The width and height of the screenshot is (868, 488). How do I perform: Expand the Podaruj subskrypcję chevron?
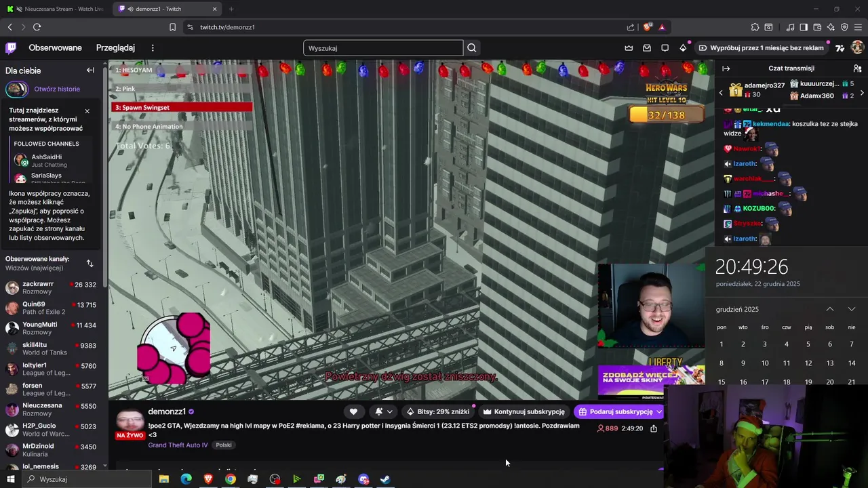[x=658, y=411]
